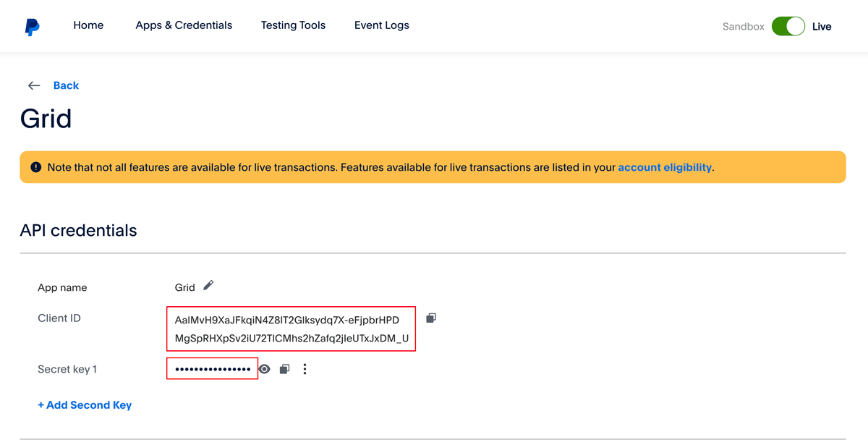Toggle the Sandbox/Live environment switch
The height and width of the screenshot is (445, 868).
[x=788, y=27]
